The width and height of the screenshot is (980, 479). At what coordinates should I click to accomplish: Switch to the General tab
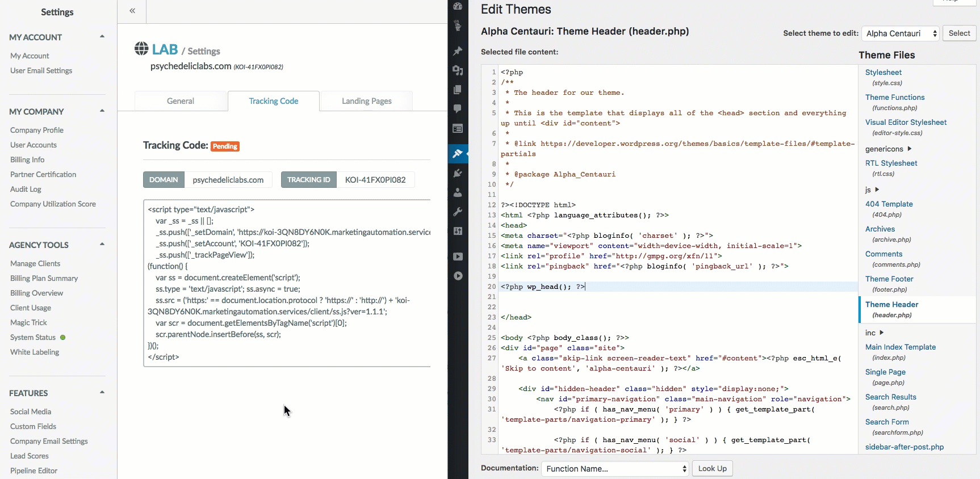pos(181,101)
